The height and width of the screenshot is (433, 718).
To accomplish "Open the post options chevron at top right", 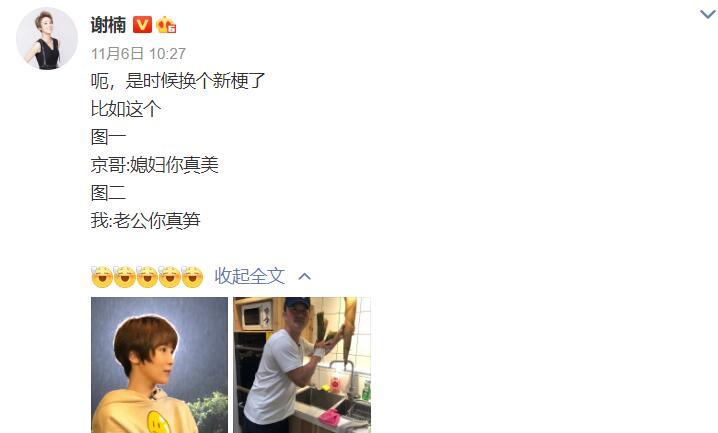I will coord(708,15).
